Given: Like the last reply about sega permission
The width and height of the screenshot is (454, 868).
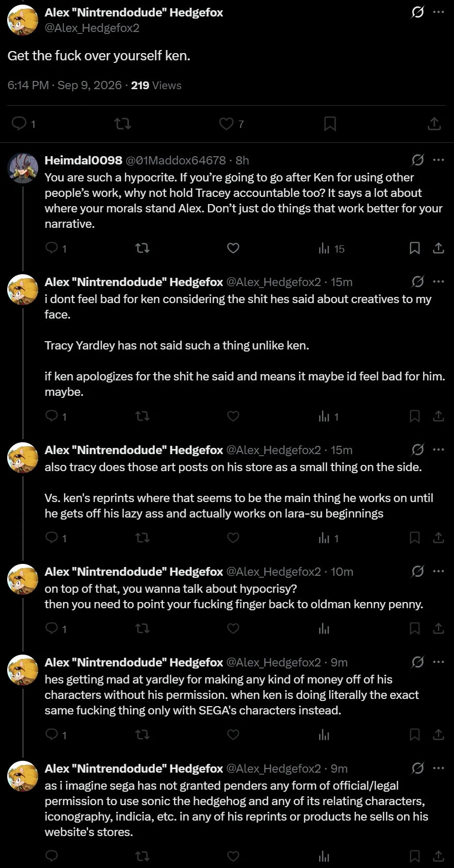Looking at the screenshot, I should tap(233, 856).
